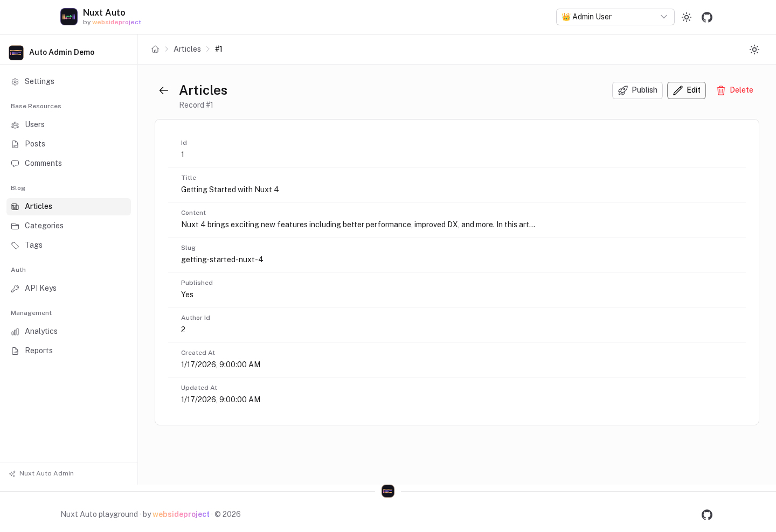
Task: Select the title value Getting Started with Nuxt 4
Action: click(230, 190)
